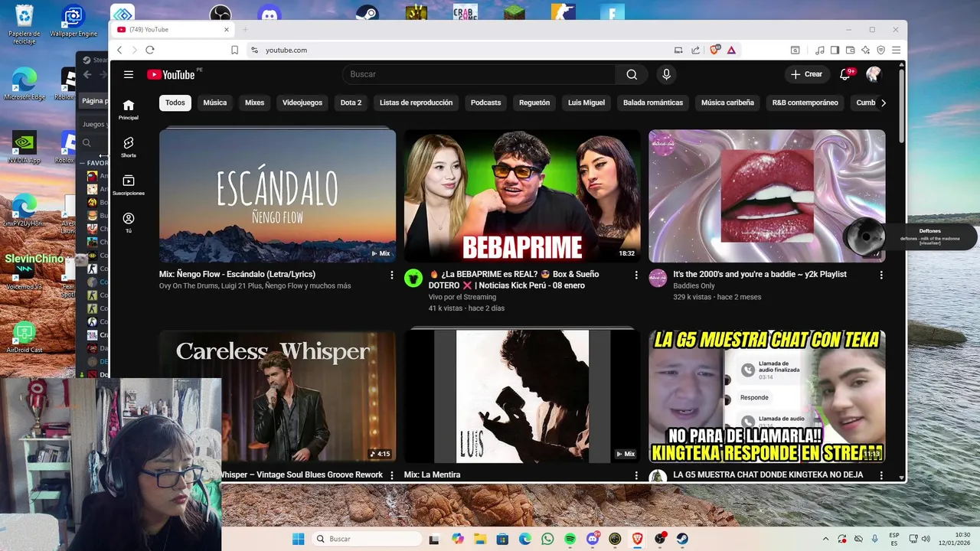Click the Windows Start button
Screen dimensions: 980x551
[298, 539]
